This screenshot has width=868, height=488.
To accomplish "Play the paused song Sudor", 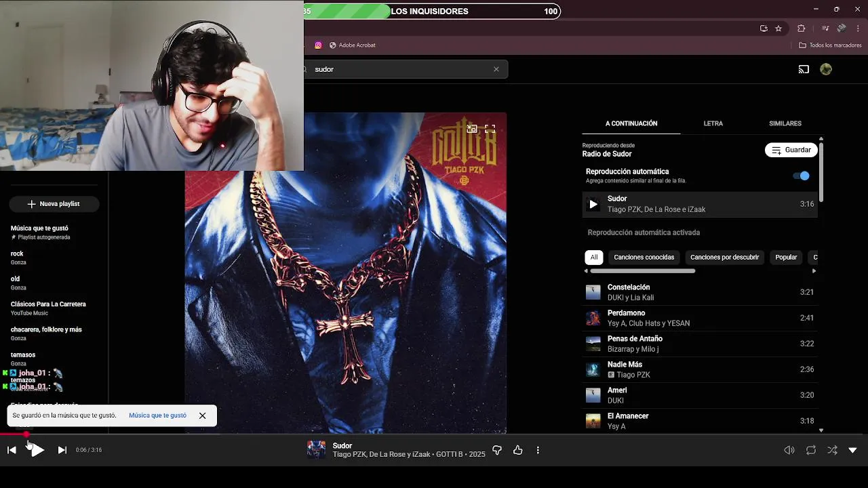I will [x=37, y=450].
